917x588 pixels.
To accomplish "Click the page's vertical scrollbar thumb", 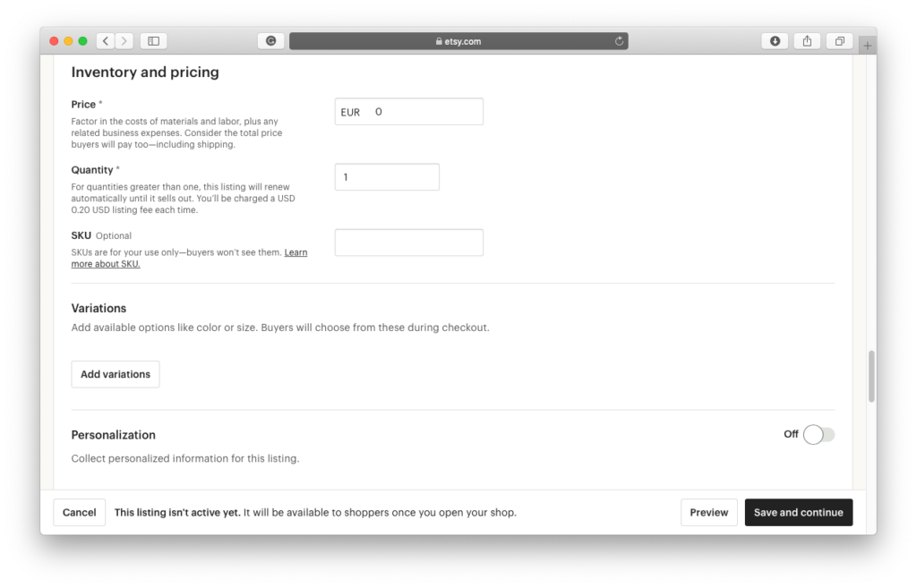I will 871,377.
